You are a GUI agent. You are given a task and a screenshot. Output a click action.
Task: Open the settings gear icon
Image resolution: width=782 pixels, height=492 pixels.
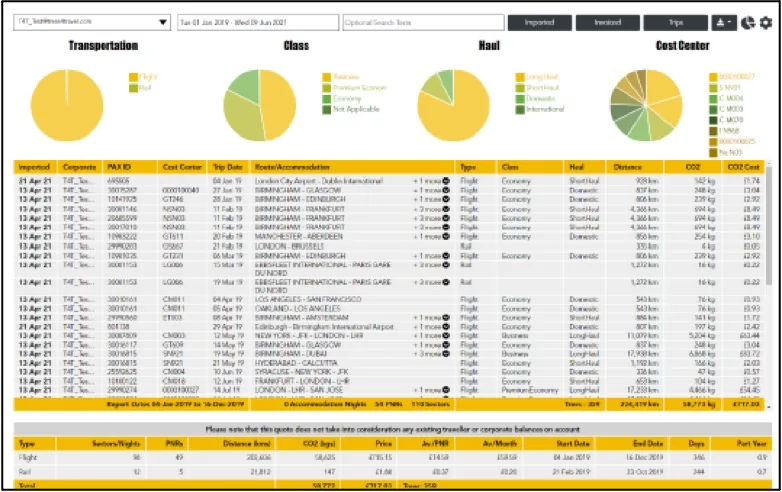[x=766, y=22]
